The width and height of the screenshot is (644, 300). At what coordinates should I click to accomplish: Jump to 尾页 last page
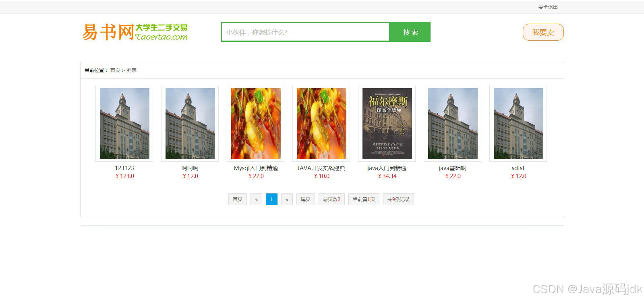point(306,199)
